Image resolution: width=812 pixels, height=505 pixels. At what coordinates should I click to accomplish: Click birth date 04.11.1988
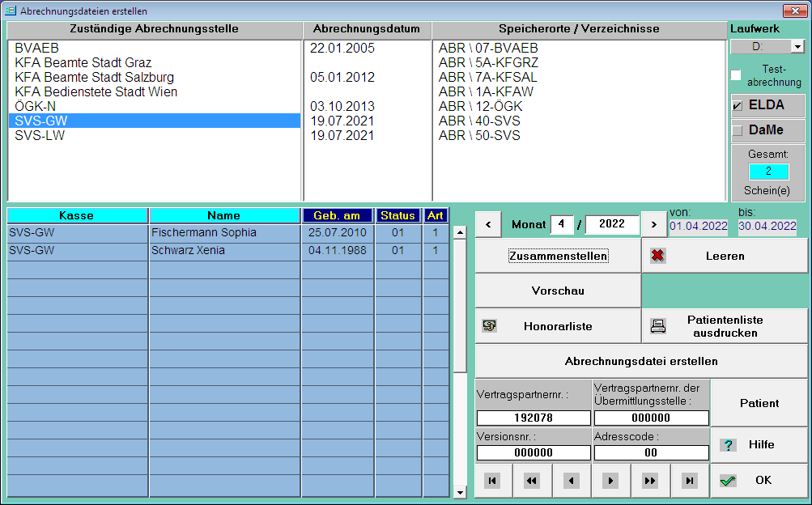[337, 250]
